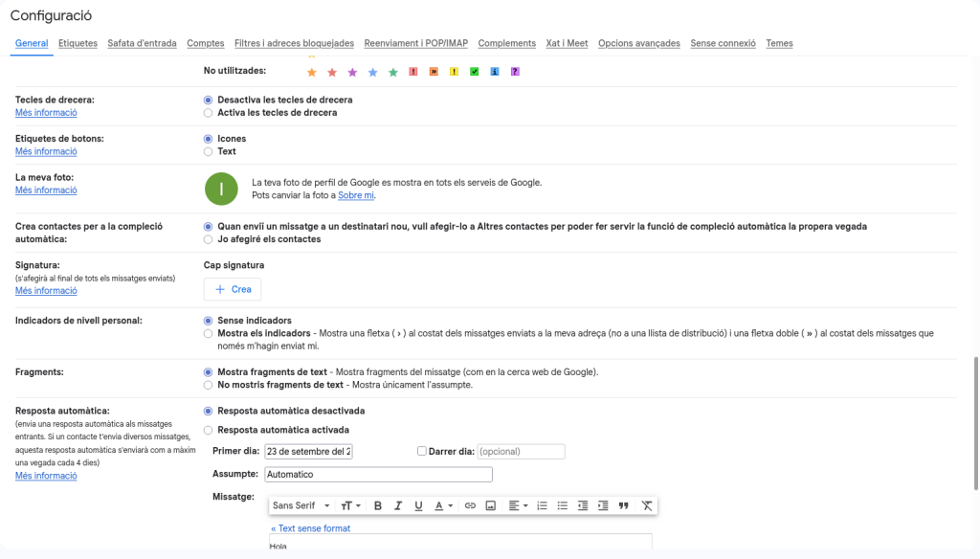Open the 'Sobre mi' link

356,195
